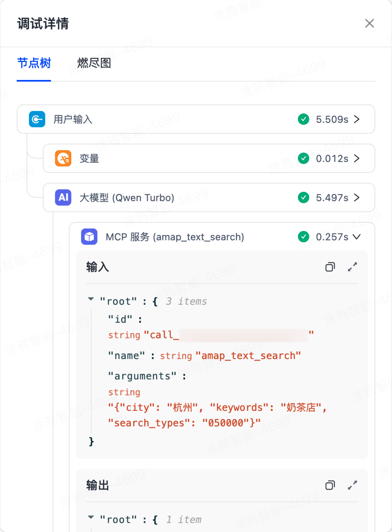This screenshot has width=392, height=532.
Task: Expand output panel to fullscreen
Action: pos(352,485)
